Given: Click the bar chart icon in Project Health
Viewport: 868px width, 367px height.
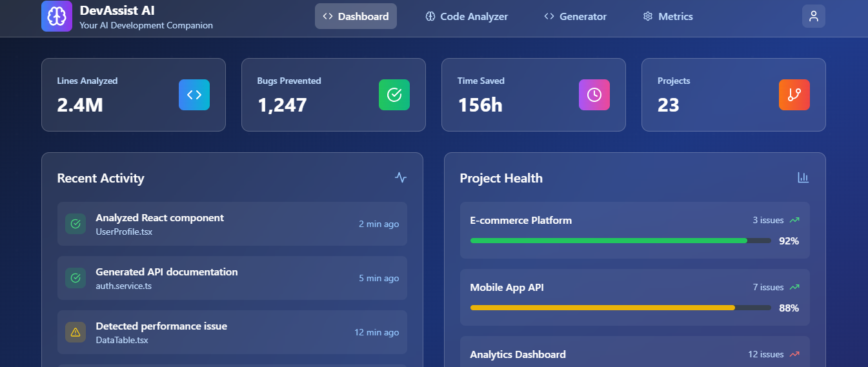Looking at the screenshot, I should [803, 177].
